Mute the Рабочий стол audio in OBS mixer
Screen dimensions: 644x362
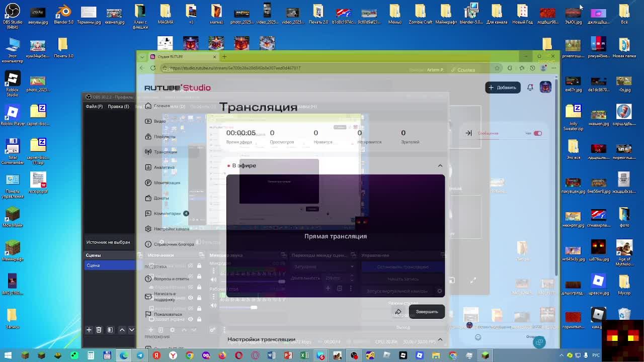click(x=214, y=305)
